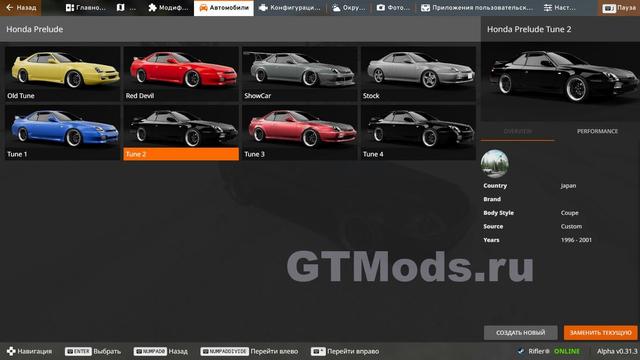Open the Модификации puzzle tab
The image size is (640, 360).
[x=168, y=8]
